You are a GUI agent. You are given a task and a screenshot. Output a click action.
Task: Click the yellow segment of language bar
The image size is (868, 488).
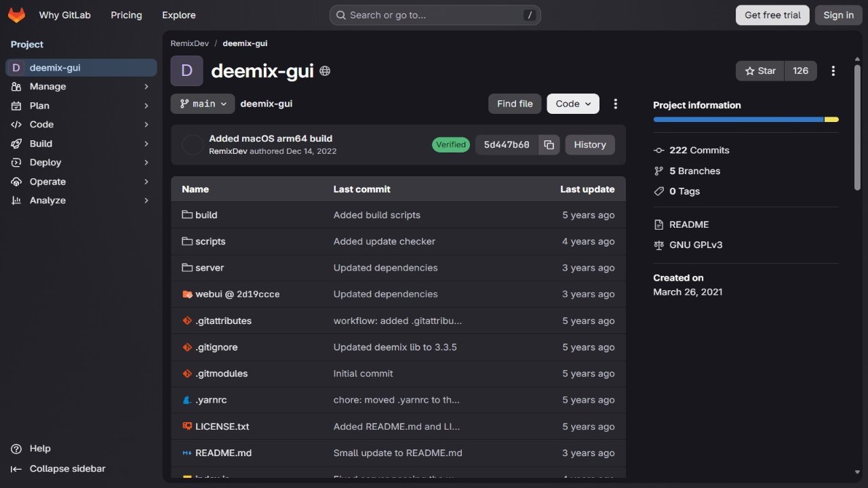tap(831, 119)
